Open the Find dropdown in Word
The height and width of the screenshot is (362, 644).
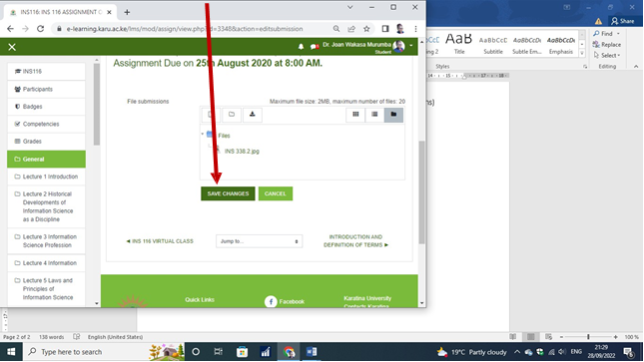[606, 34]
